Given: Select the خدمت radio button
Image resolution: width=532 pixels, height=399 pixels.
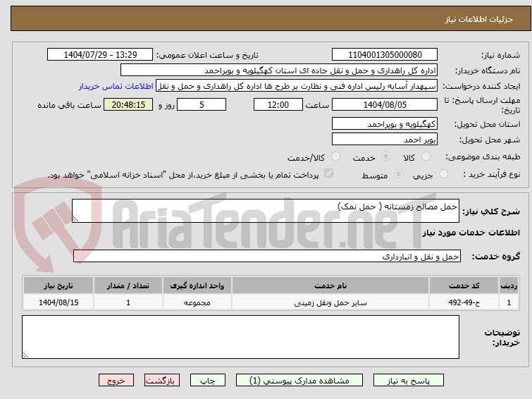Looking at the screenshot, I should click(x=385, y=156).
